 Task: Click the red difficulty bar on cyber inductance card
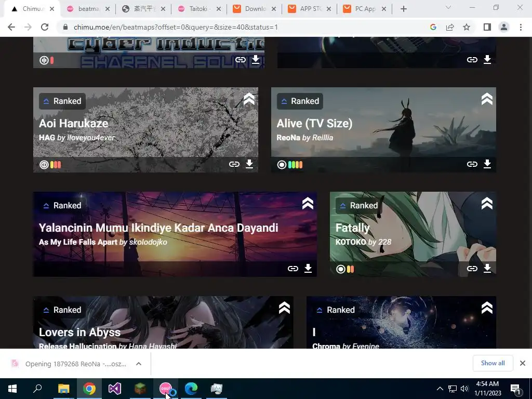(x=52, y=60)
